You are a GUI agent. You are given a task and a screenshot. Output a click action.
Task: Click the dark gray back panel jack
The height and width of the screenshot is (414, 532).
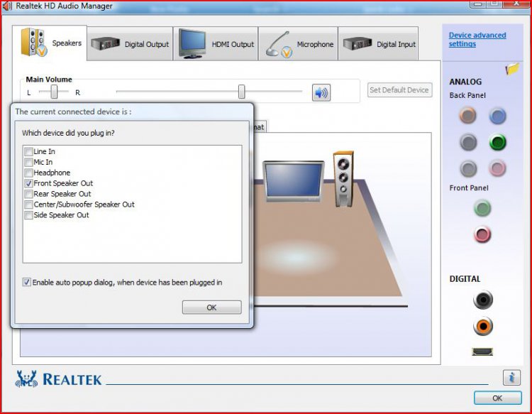point(469,142)
